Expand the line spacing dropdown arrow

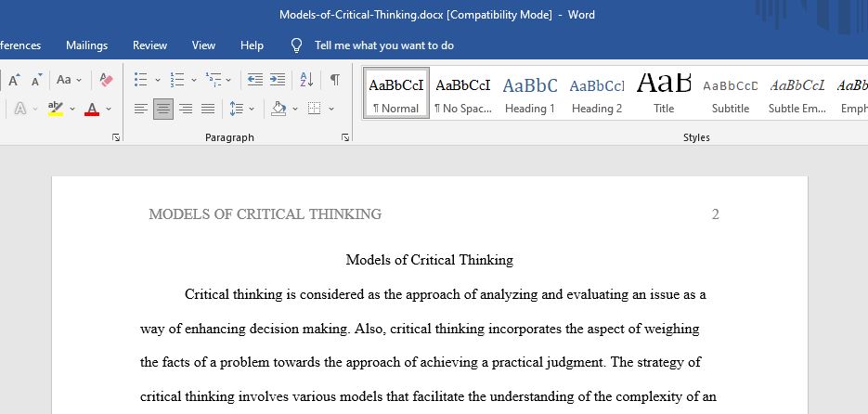(x=252, y=109)
